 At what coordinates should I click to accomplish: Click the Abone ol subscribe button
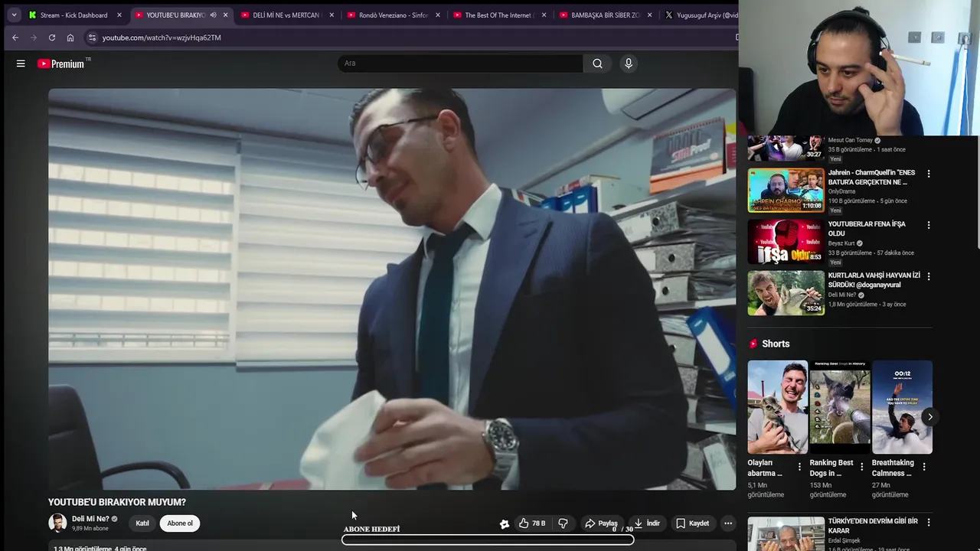(x=180, y=523)
